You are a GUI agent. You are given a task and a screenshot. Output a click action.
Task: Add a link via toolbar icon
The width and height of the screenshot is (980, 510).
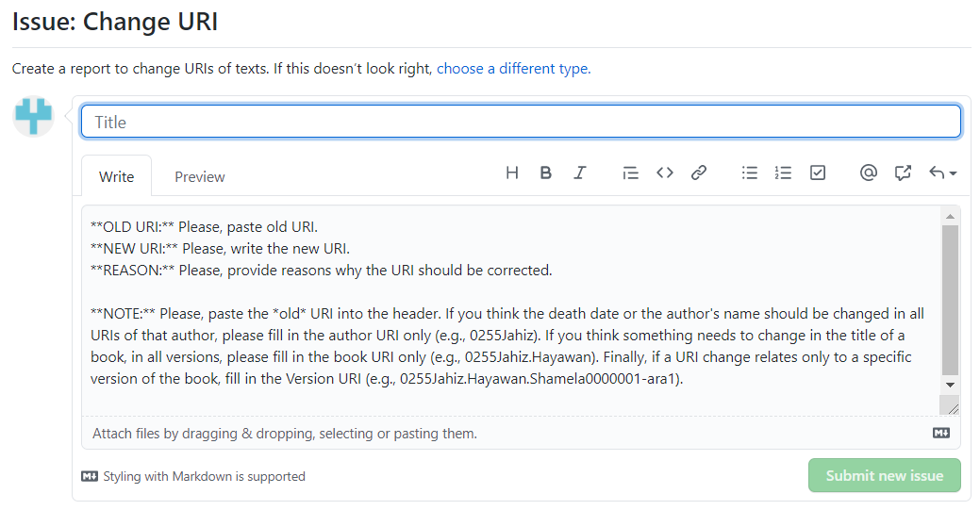tap(699, 173)
